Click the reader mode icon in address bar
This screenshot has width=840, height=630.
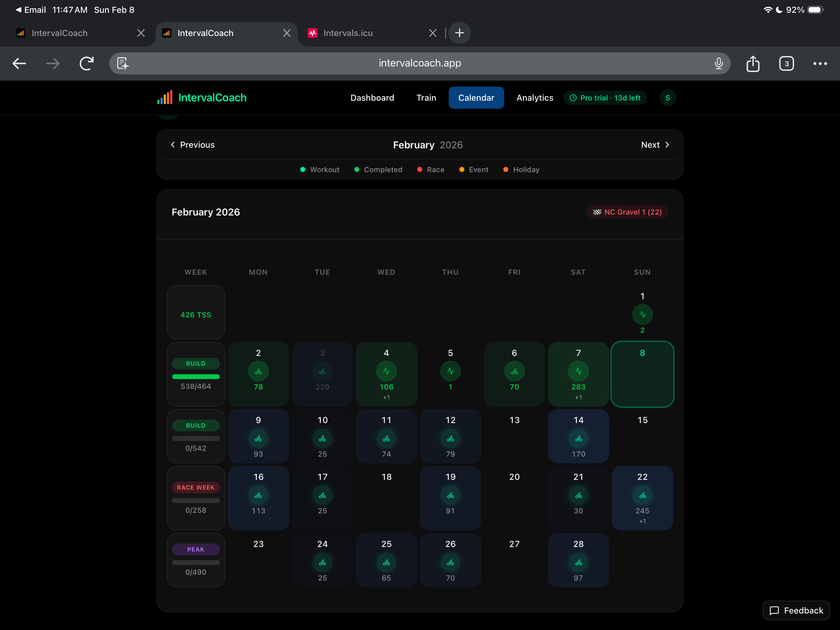tap(123, 63)
